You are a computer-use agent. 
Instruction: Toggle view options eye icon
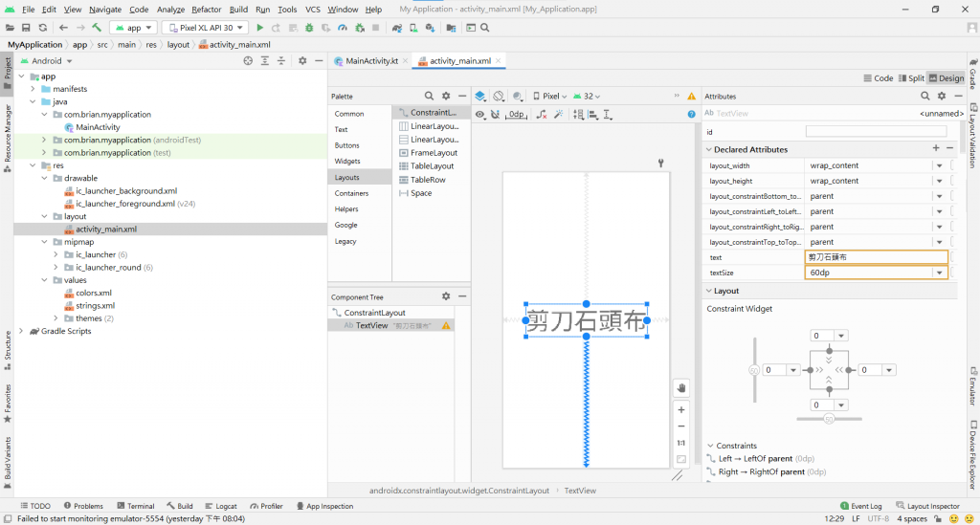coord(479,114)
